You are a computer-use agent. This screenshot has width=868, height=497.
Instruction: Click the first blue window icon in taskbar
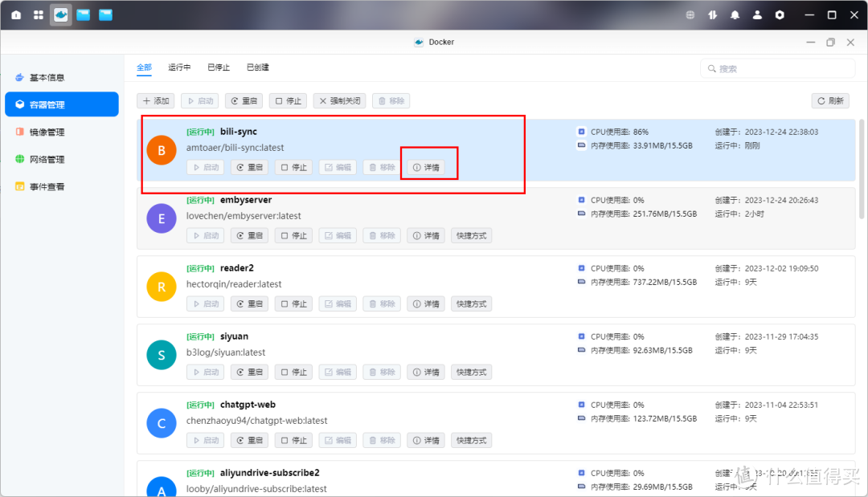coord(83,15)
